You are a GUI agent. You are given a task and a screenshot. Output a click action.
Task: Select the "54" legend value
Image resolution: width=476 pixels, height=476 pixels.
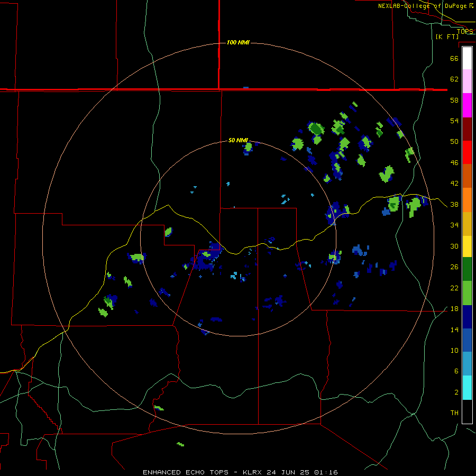[x=454, y=121]
